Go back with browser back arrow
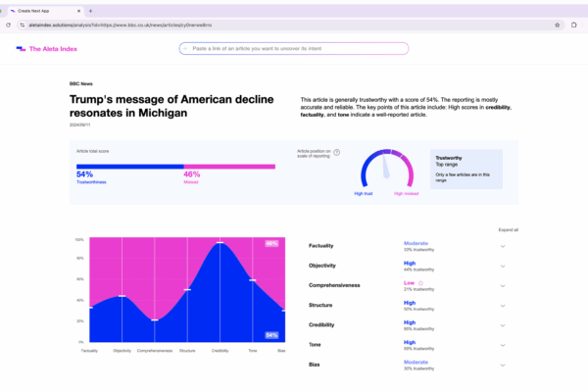 pos(8,24)
